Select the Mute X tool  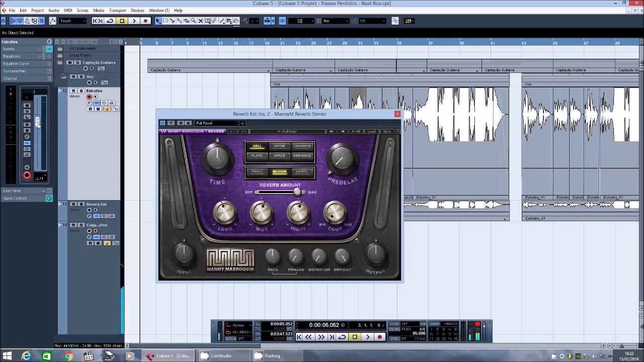(x=200, y=21)
